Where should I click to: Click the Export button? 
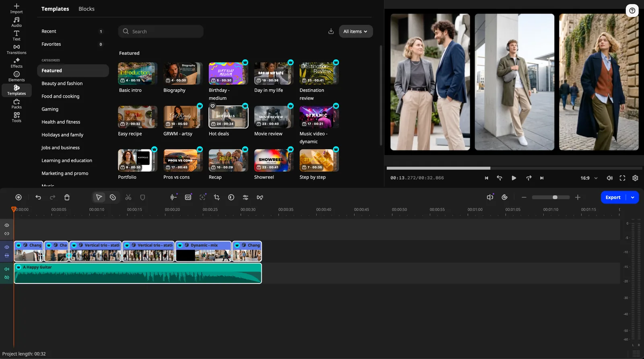pos(613,197)
